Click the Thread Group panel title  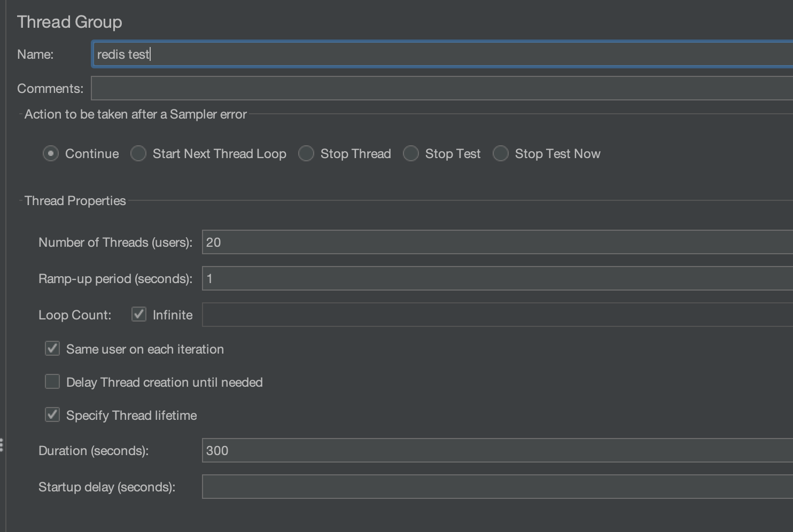coord(69,22)
